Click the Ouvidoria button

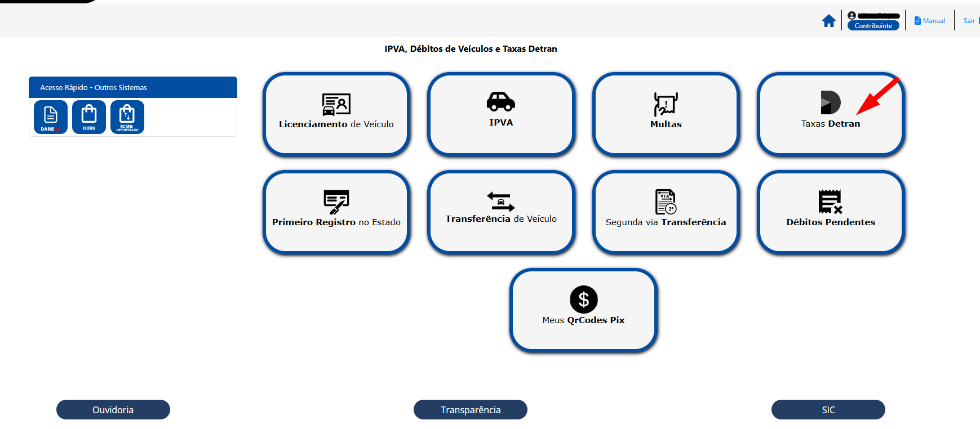pyautogui.click(x=113, y=410)
